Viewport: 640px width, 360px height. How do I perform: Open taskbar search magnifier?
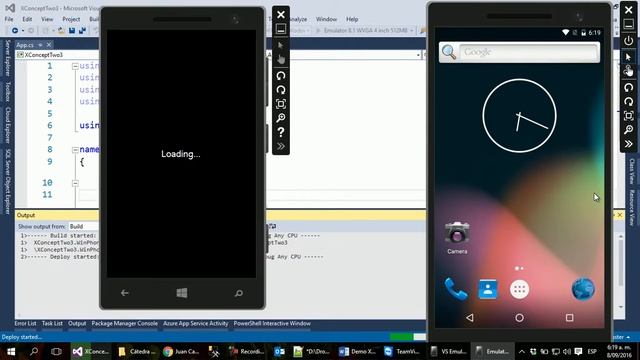coord(34,351)
